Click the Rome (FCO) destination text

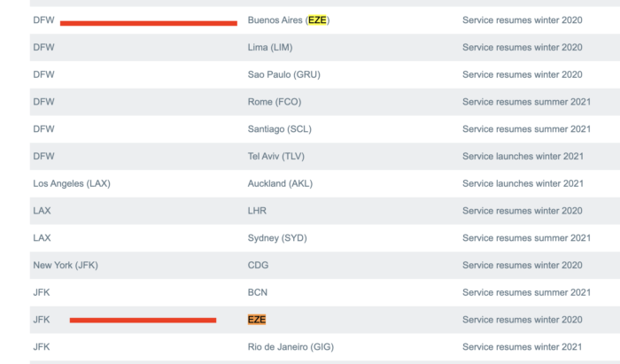point(273,102)
